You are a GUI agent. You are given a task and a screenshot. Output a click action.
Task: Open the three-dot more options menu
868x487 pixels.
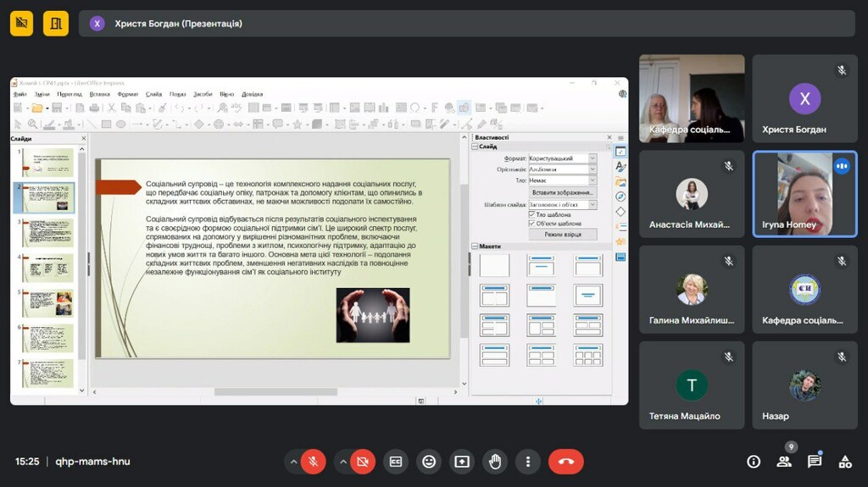(528, 462)
